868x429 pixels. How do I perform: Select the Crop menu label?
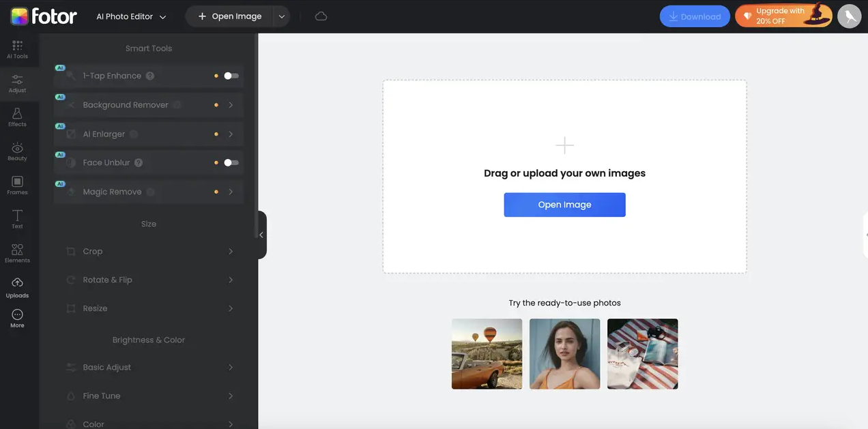(x=93, y=252)
